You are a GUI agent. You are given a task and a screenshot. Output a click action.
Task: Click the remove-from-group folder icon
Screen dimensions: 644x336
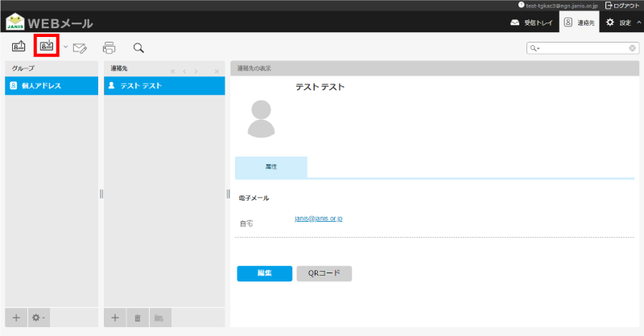pos(160,318)
